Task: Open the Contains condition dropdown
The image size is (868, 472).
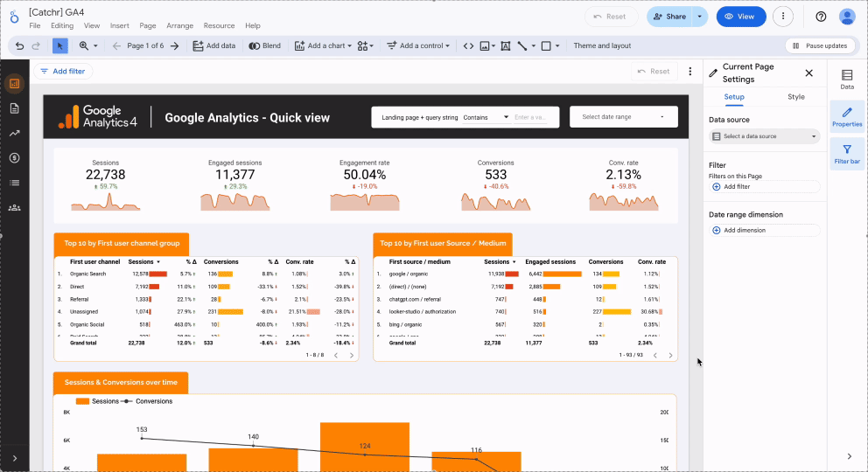Action: (486, 117)
